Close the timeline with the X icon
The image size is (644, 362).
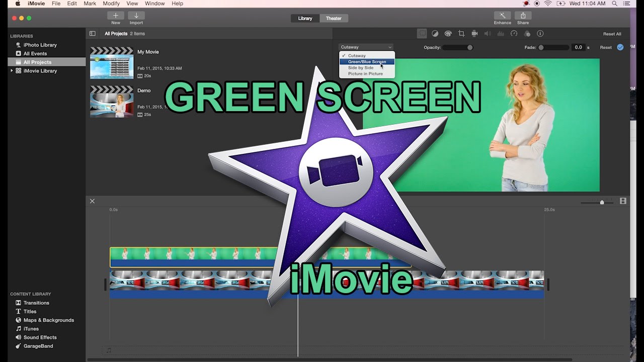point(92,201)
